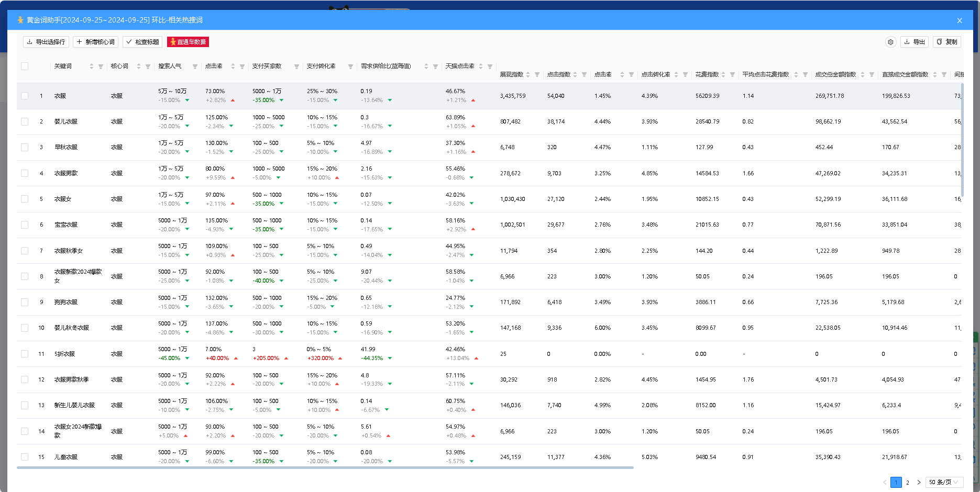
Task: Go to page 2 of results
Action: pos(908,483)
